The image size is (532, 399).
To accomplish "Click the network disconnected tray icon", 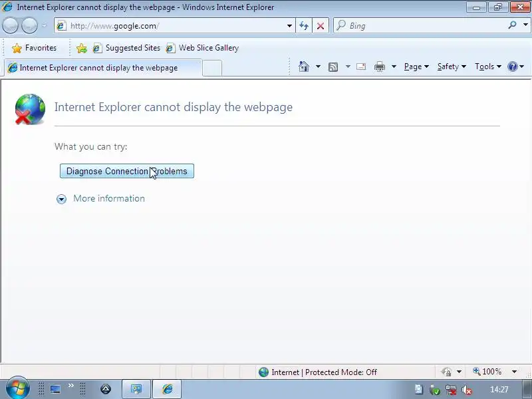I will pos(451,390).
